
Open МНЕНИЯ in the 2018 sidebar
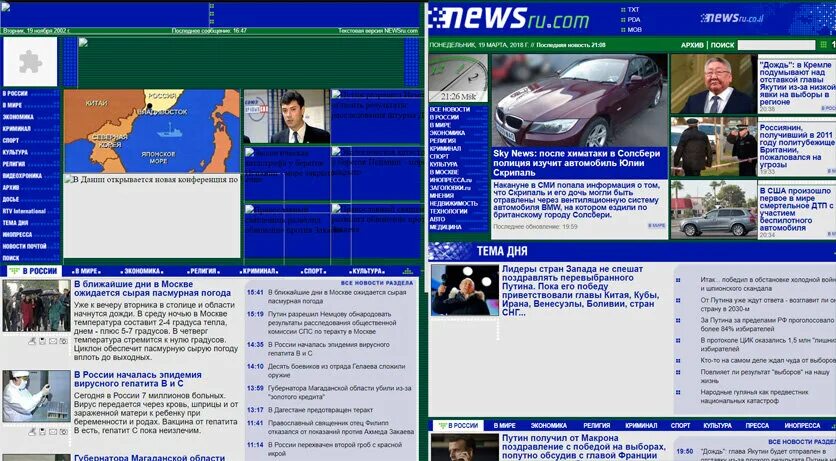pos(441,196)
